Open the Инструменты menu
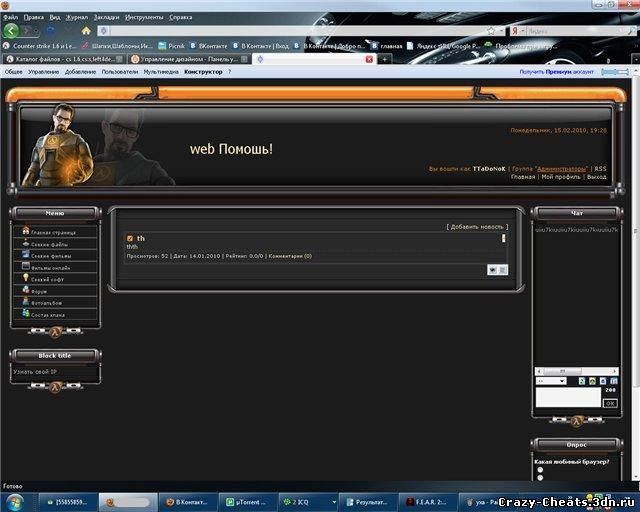Screen dimensions: 640x512 (144, 17)
